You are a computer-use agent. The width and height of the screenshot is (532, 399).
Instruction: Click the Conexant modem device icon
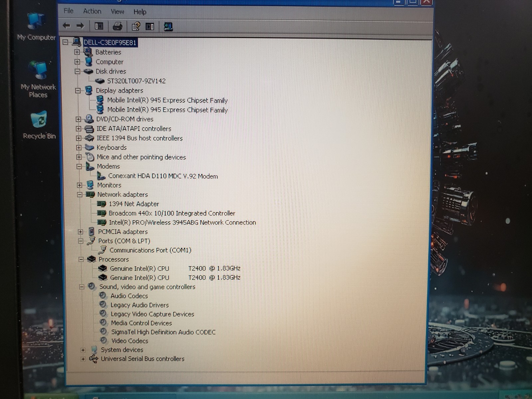[x=101, y=176]
